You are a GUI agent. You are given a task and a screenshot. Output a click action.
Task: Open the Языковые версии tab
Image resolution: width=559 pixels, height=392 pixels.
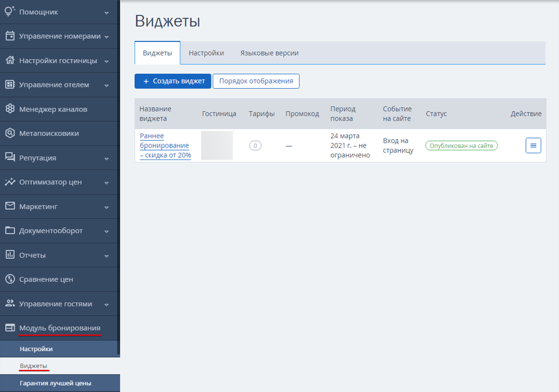pyautogui.click(x=269, y=53)
